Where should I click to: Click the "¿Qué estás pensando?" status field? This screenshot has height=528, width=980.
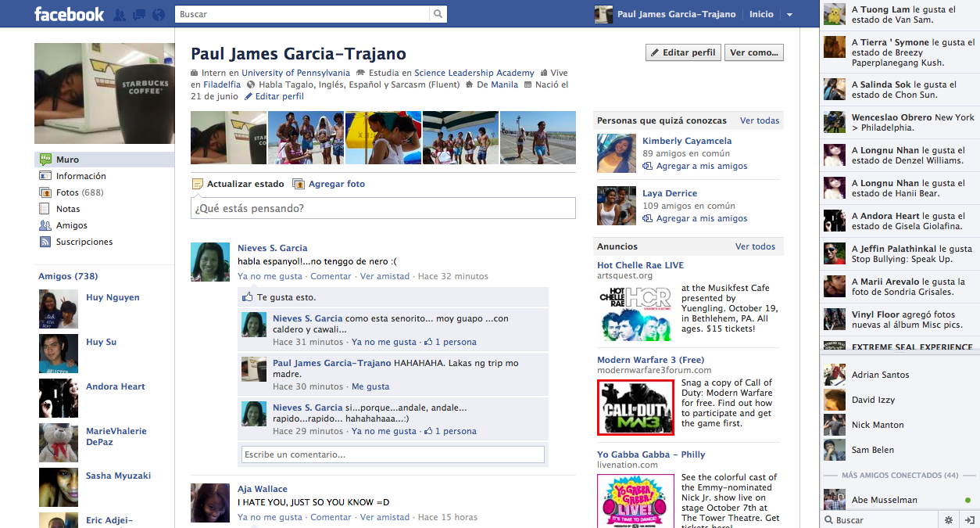(x=383, y=209)
